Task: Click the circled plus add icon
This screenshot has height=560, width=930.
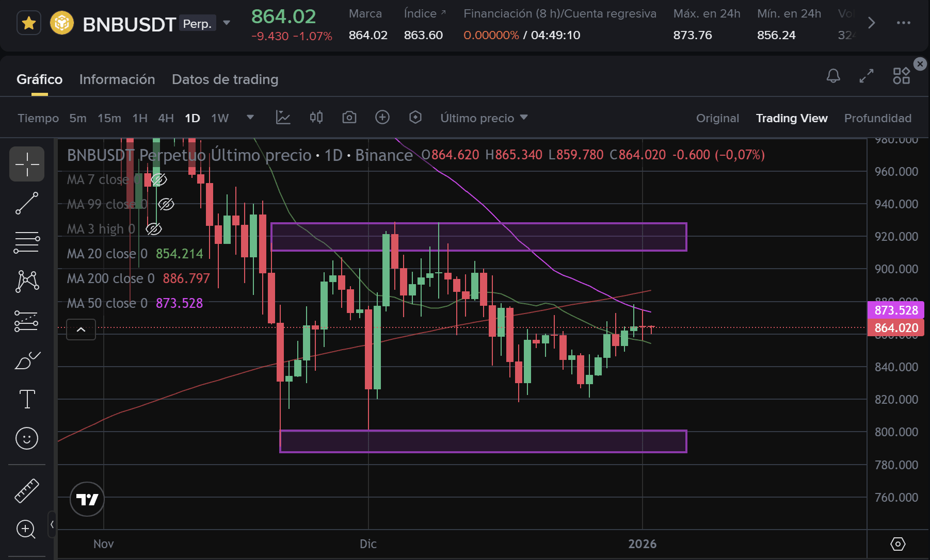Action: click(x=382, y=118)
